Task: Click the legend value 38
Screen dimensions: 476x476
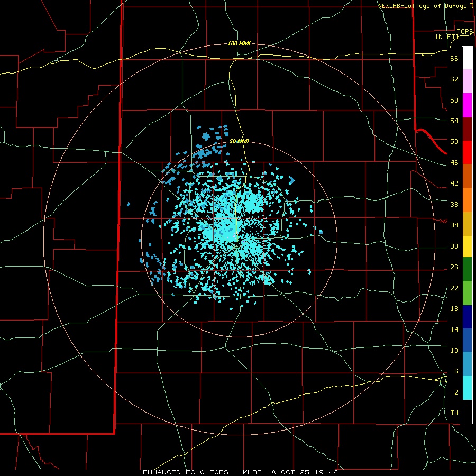Action: point(454,204)
